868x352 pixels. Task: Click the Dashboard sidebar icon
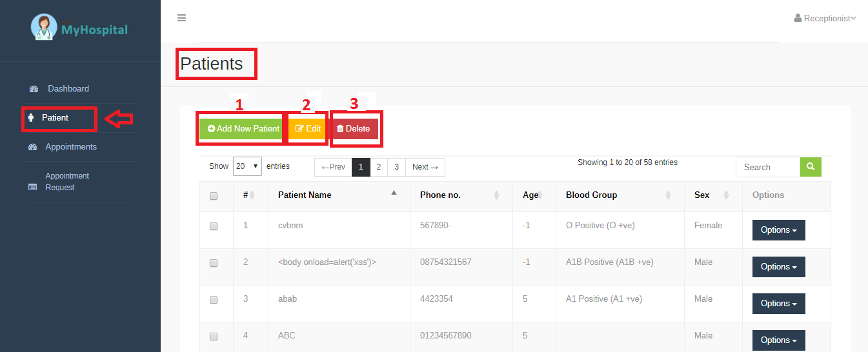34,89
